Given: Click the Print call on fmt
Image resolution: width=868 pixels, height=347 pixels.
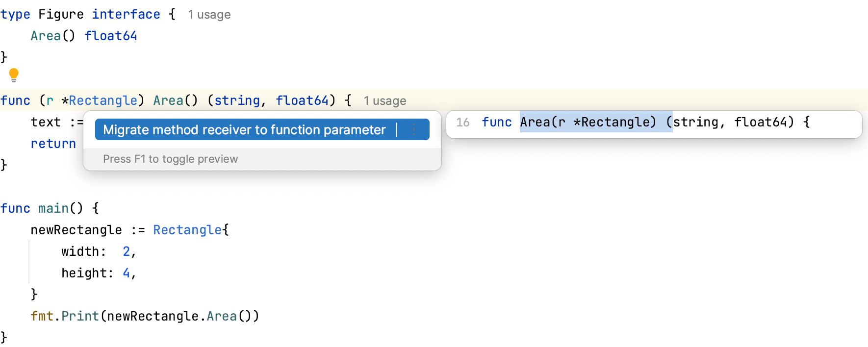Looking at the screenshot, I should point(80,317).
